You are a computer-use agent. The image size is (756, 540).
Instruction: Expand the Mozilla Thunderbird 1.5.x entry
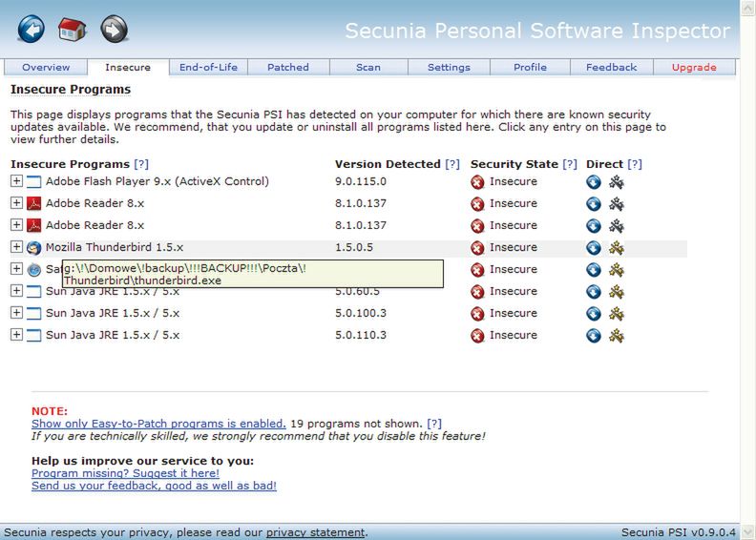click(x=16, y=247)
